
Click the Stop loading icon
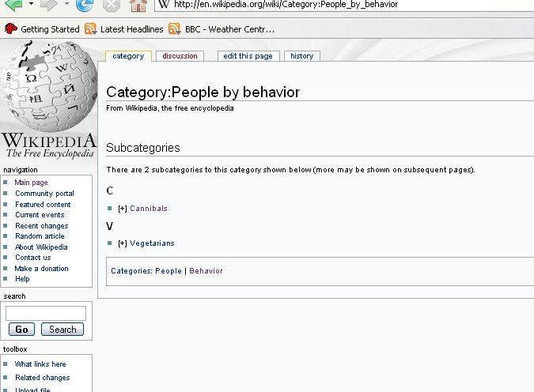(112, 5)
